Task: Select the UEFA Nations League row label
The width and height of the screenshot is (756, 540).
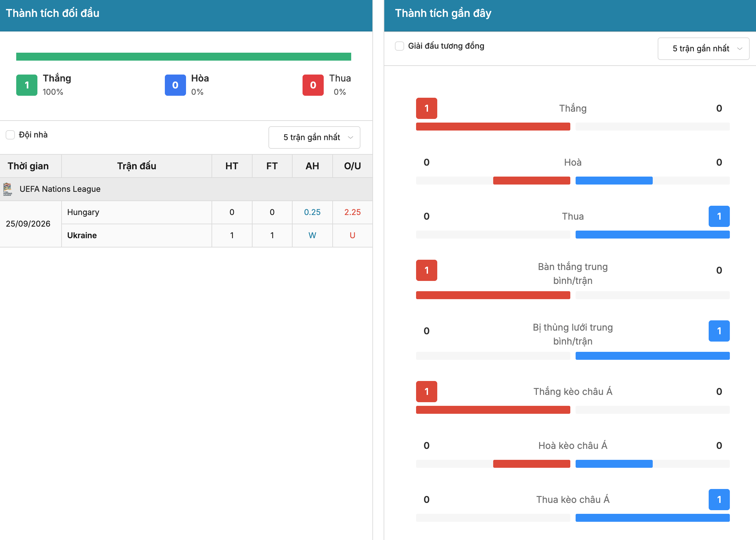Action: pos(60,189)
